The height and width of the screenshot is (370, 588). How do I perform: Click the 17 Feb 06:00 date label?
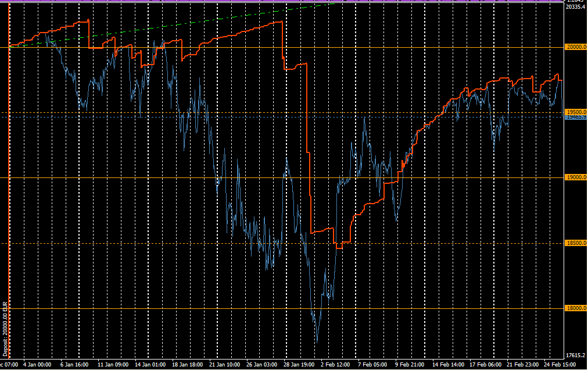click(485, 364)
